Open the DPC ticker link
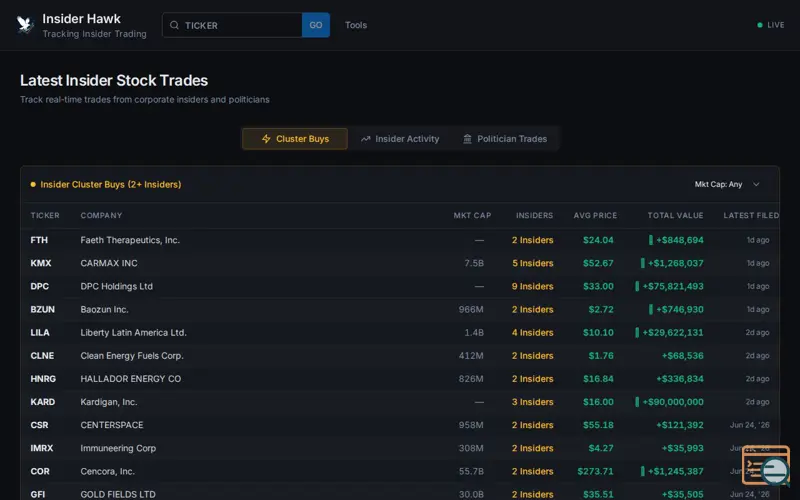 pyautogui.click(x=39, y=286)
